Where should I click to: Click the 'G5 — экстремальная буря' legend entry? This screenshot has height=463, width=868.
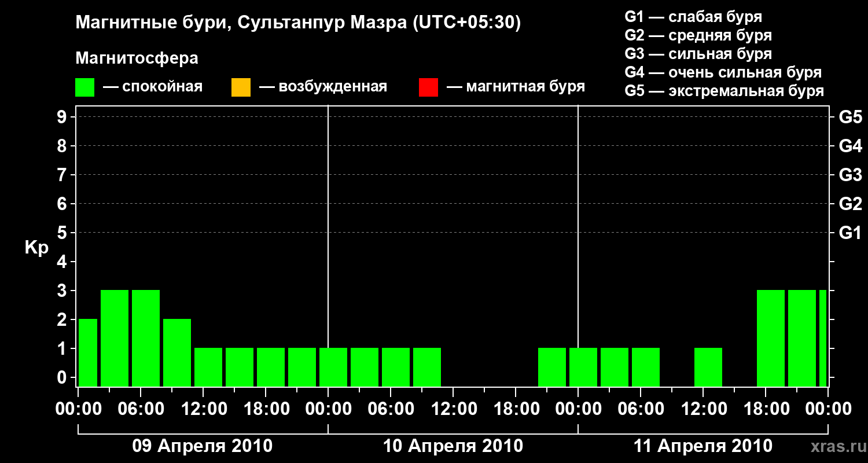pos(724,91)
